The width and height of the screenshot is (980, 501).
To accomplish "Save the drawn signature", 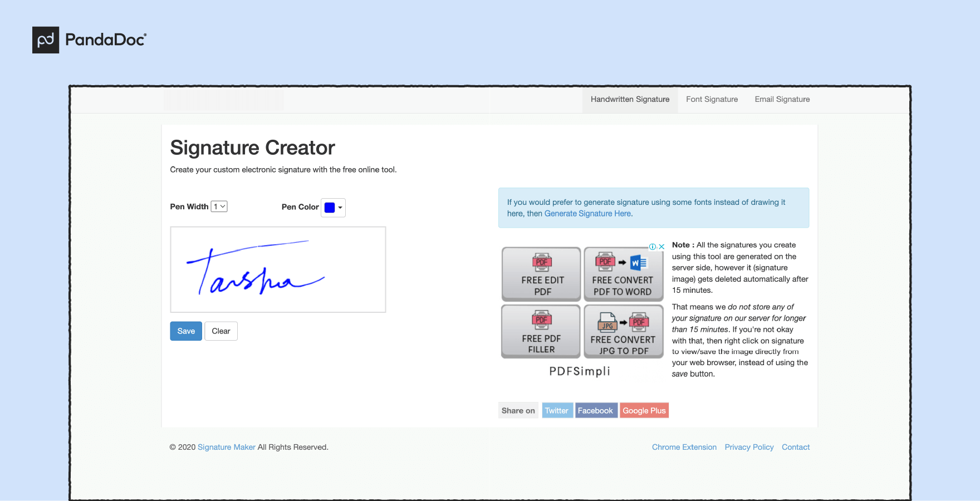I will click(x=186, y=331).
